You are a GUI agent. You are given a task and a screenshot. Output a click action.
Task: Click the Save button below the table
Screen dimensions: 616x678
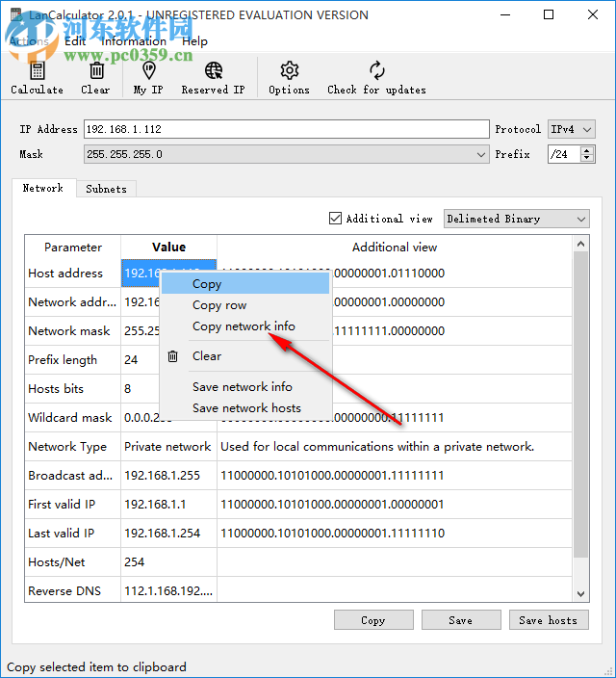[x=461, y=620]
